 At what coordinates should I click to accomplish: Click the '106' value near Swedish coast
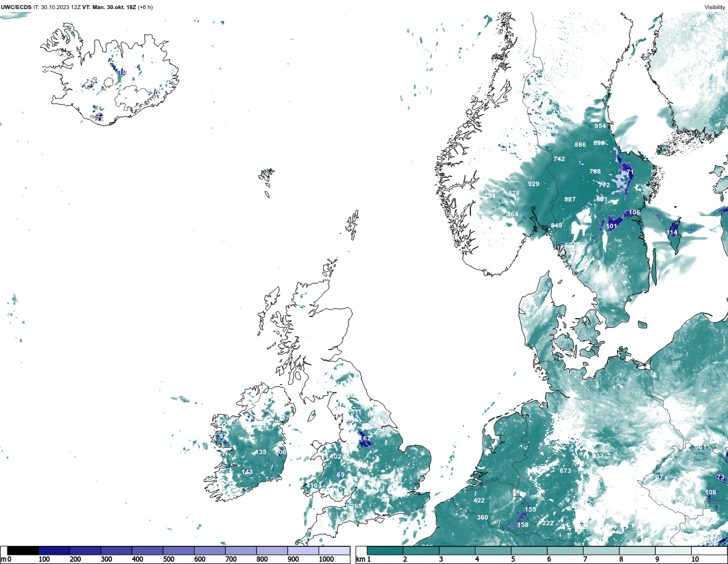pyautogui.click(x=634, y=212)
